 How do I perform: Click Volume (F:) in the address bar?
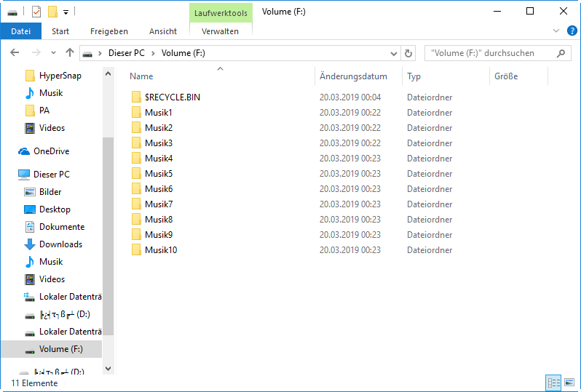[183, 53]
